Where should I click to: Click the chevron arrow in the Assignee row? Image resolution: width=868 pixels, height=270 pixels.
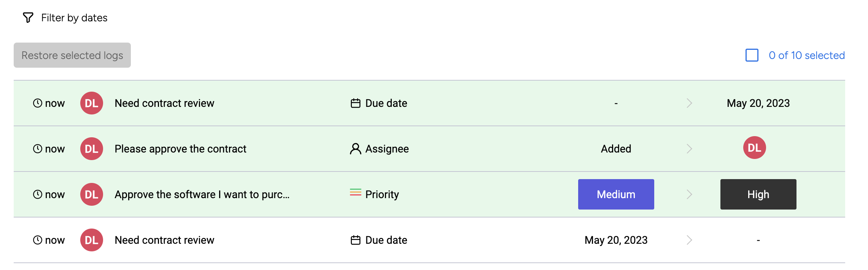[x=689, y=149]
